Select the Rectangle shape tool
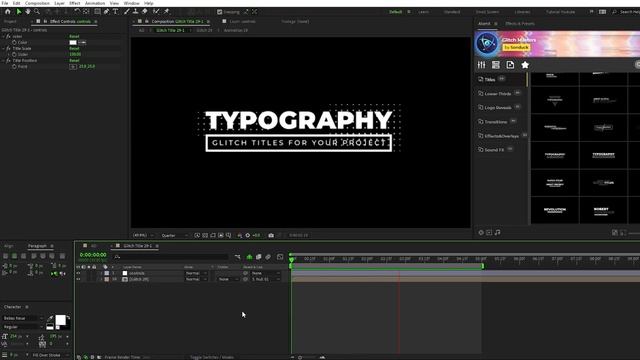640x360 pixels. coord(97,12)
